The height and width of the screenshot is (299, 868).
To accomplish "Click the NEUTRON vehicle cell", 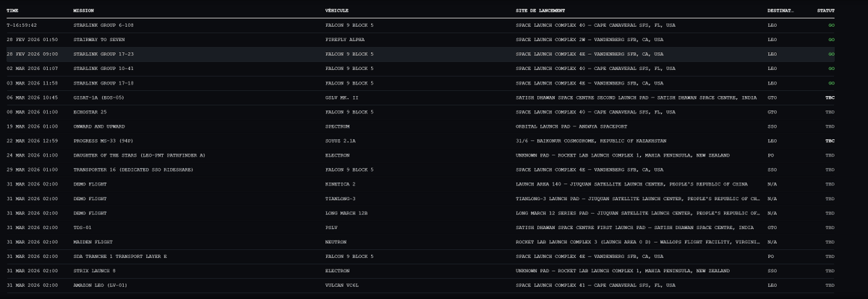I will pos(336,242).
